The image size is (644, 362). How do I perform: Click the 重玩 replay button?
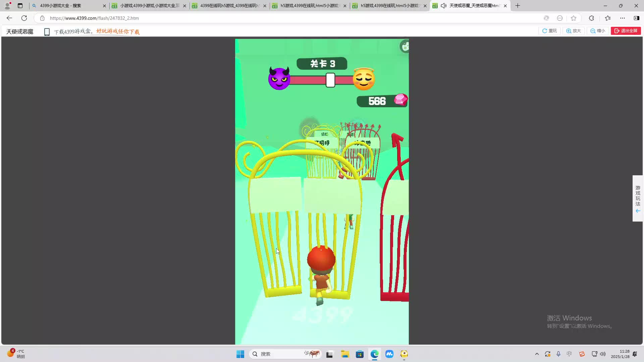[549, 31]
